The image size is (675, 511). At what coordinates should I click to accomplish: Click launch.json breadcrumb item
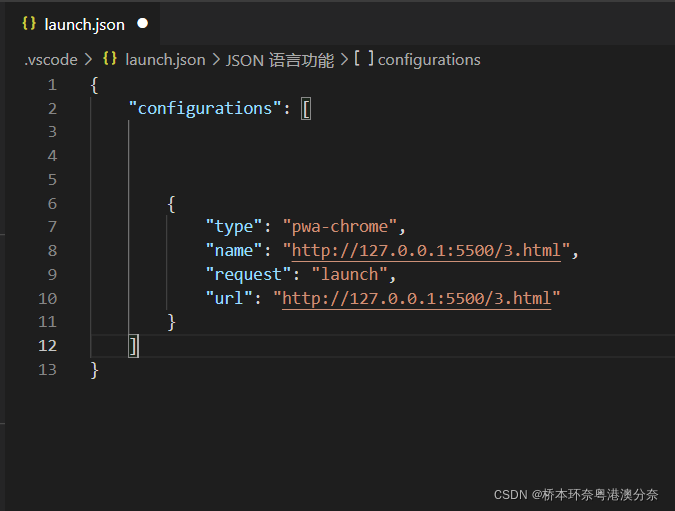coord(165,60)
